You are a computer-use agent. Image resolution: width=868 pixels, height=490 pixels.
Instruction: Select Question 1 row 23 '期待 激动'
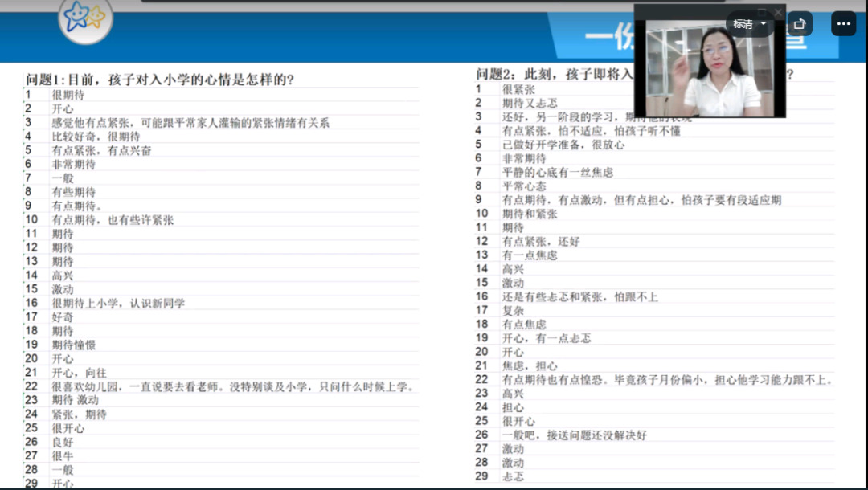pos(76,400)
